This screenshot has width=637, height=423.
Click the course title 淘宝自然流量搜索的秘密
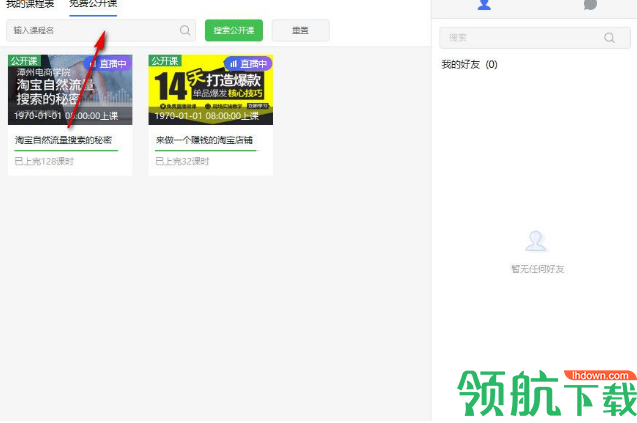pyautogui.click(x=63, y=140)
